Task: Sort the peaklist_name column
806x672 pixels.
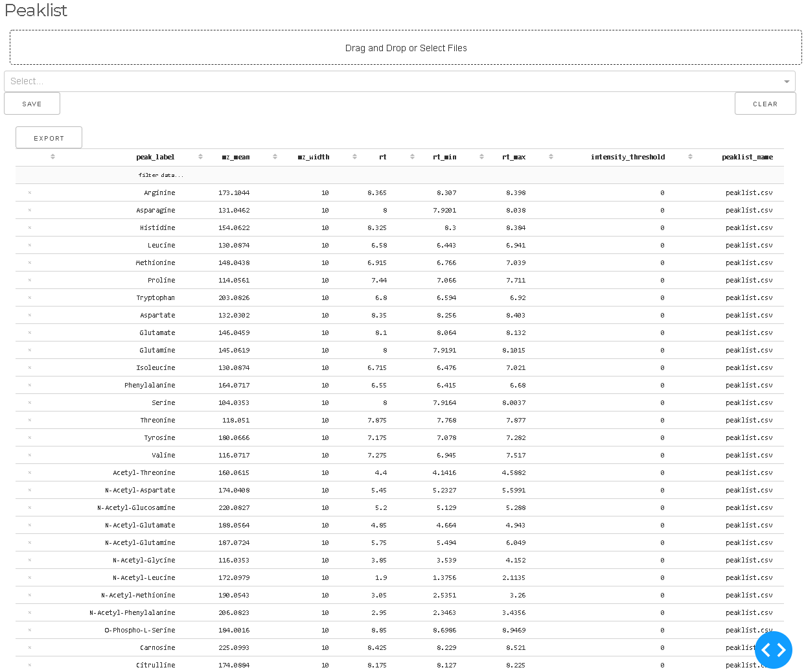Action: point(748,156)
